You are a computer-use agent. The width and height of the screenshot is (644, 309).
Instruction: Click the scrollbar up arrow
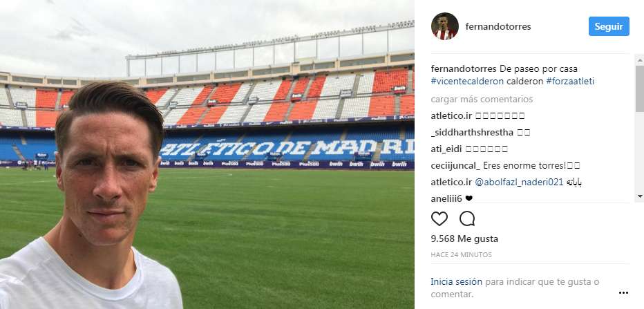point(639,60)
